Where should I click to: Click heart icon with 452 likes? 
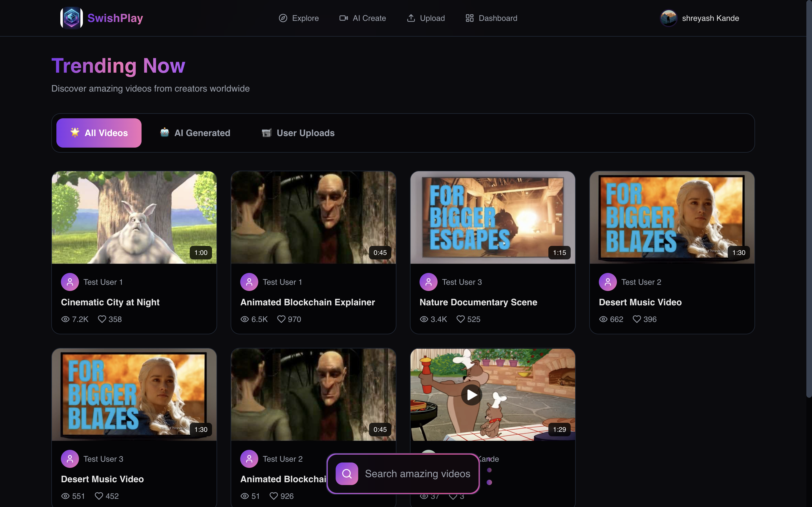click(x=99, y=496)
